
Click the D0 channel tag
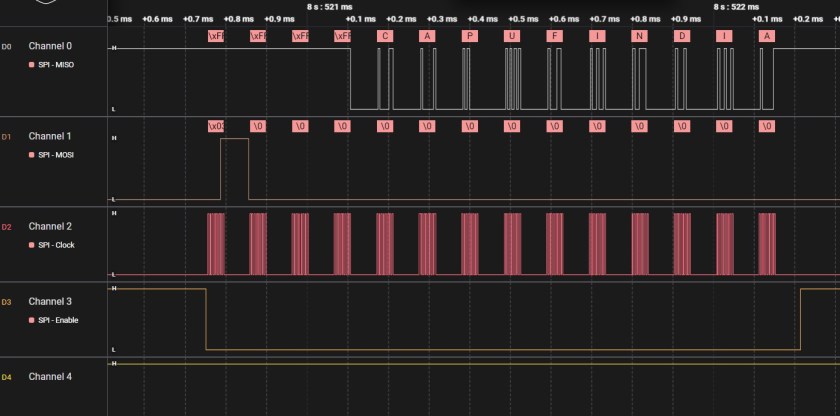coord(6,47)
